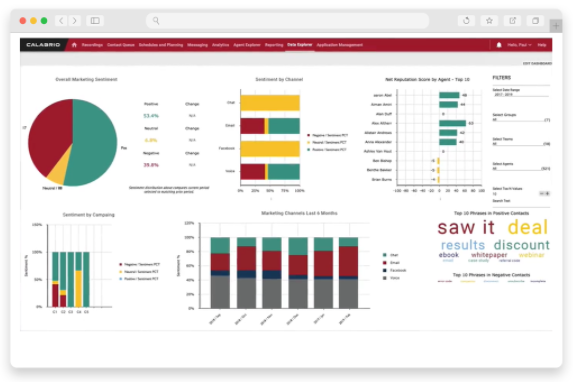Viewport: 573px width, 382px height.
Task: Open the Hello, Paul user dropdown
Action: (519, 45)
